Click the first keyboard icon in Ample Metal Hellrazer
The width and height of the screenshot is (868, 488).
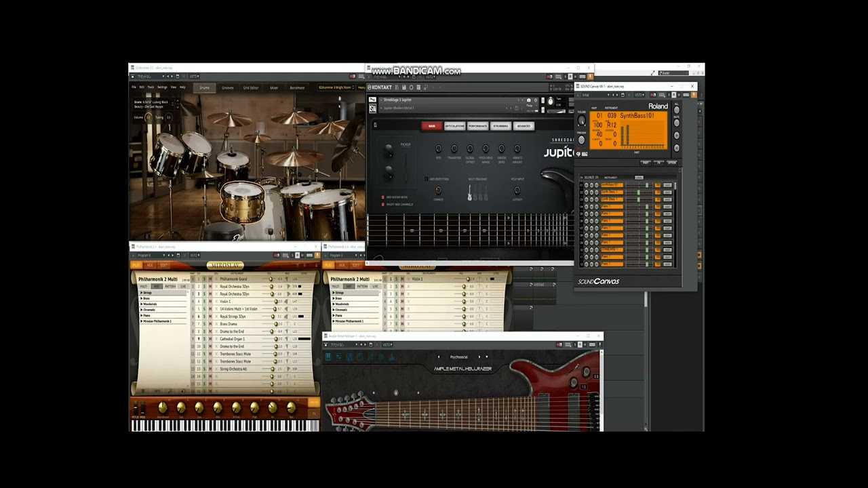coord(328,357)
